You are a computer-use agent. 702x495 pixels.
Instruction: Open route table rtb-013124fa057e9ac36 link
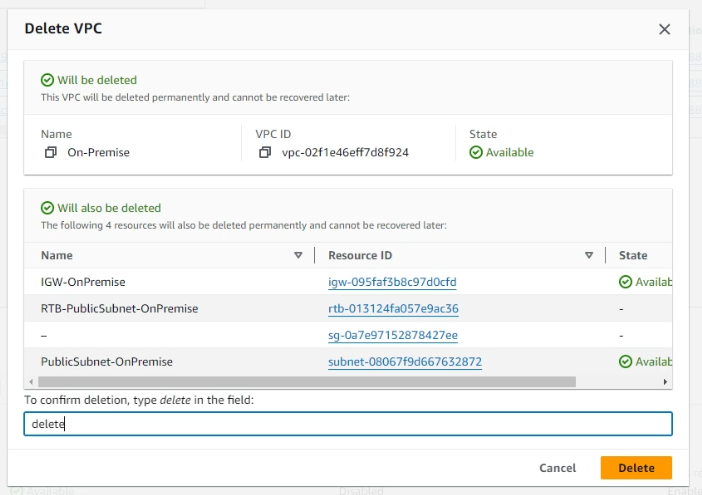(393, 309)
